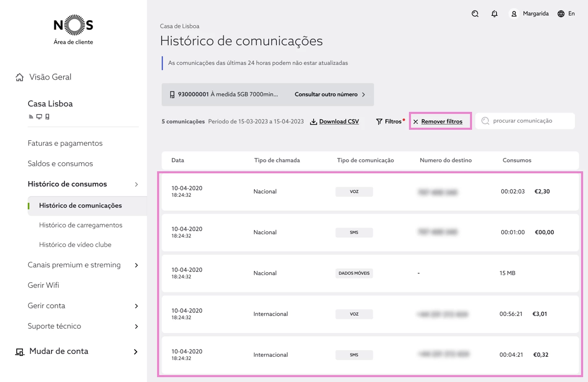The height and width of the screenshot is (382, 588).
Task: Open Faturas e pagamentos menu item
Action: [x=65, y=143]
